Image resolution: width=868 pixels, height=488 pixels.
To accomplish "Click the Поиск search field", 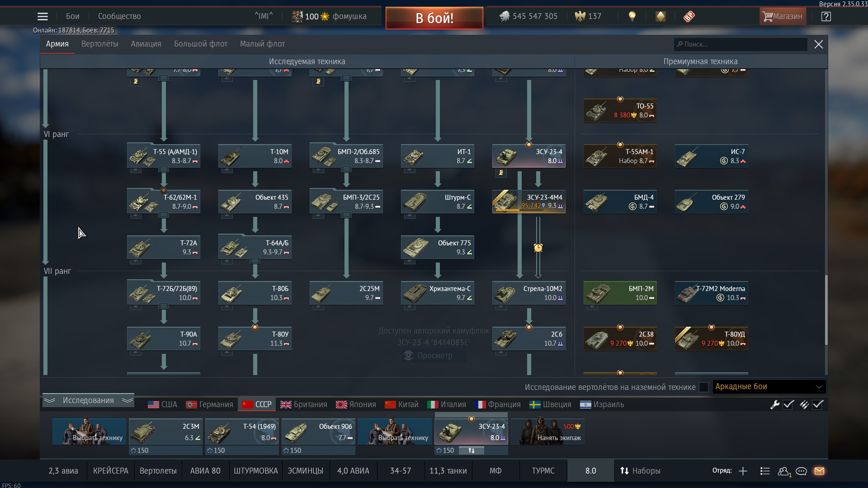I will (741, 44).
